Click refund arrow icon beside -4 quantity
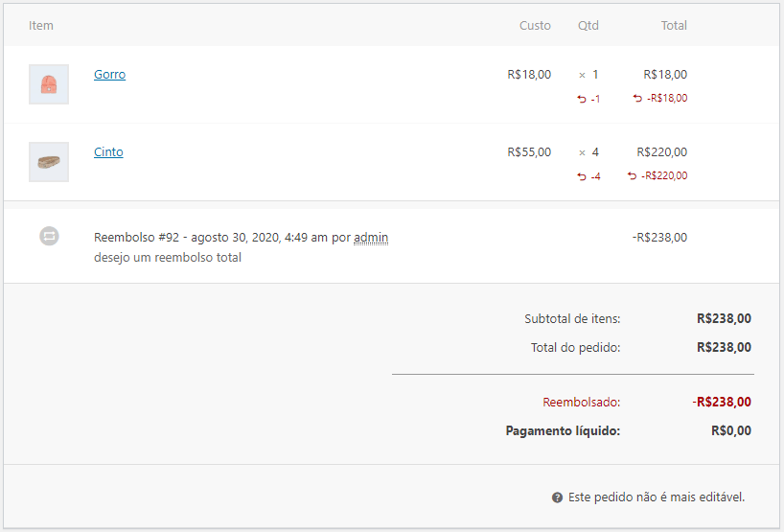 tap(581, 176)
